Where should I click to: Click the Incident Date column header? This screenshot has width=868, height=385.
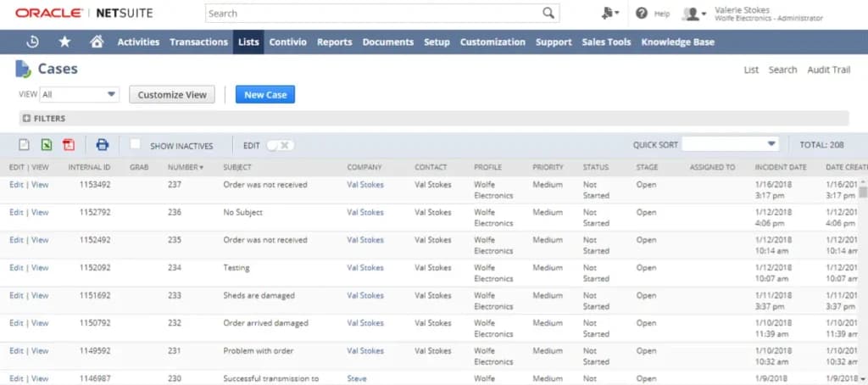click(781, 167)
